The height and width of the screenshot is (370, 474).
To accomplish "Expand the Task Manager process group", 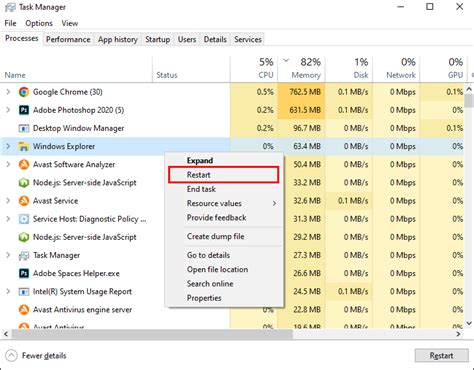I will [8, 255].
